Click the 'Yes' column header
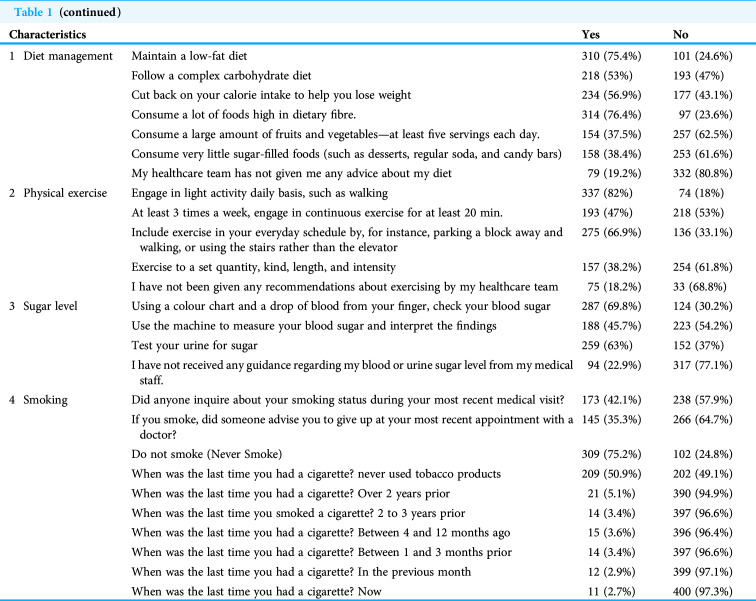Image resolution: width=756 pixels, height=601 pixels. click(x=591, y=35)
